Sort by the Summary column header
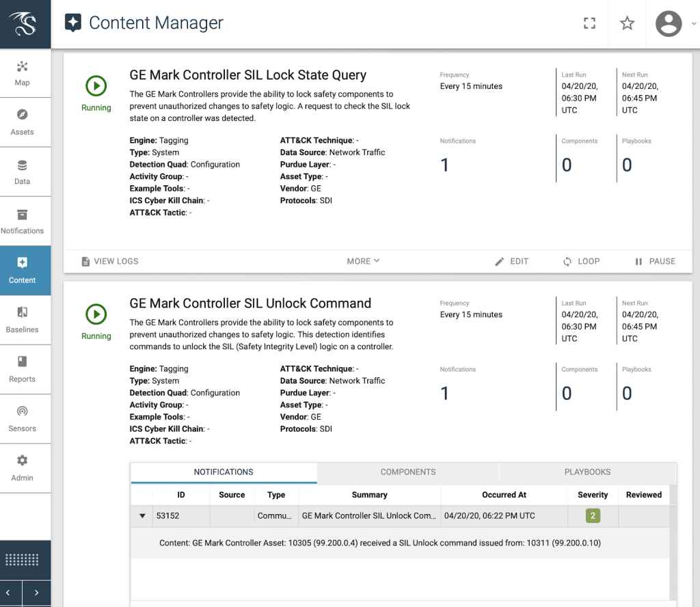 coord(370,495)
